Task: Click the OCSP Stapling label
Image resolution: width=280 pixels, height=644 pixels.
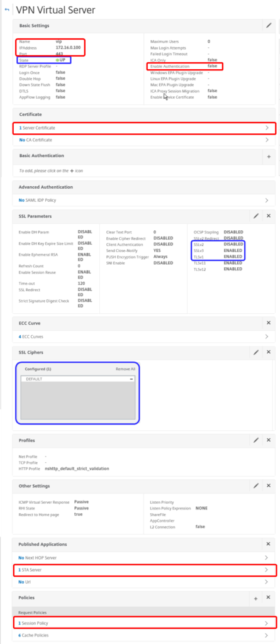Action: click(206, 232)
